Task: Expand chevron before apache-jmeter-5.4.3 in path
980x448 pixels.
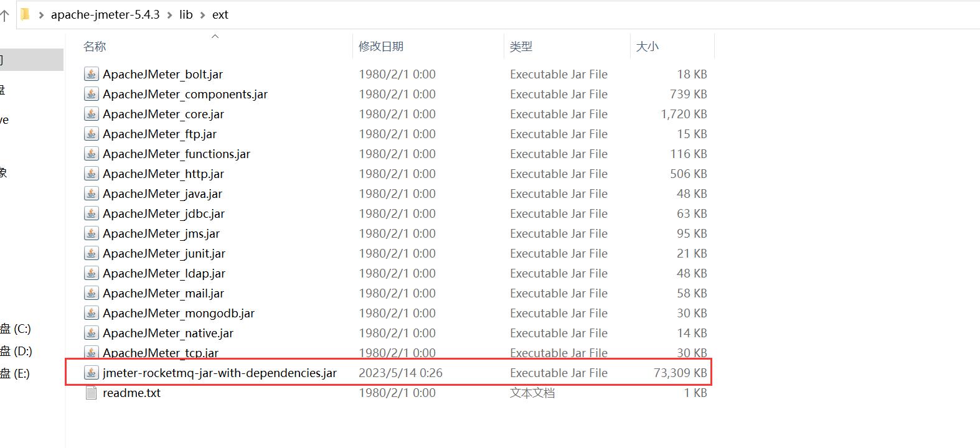Action: (41, 15)
